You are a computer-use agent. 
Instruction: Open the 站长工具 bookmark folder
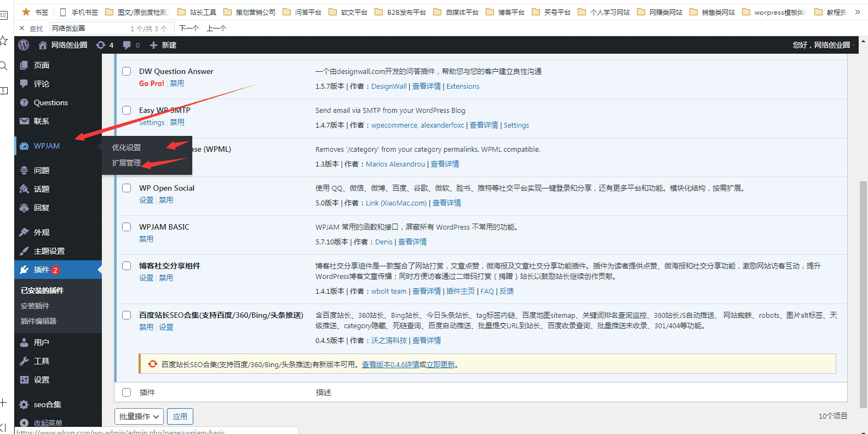[x=197, y=12]
